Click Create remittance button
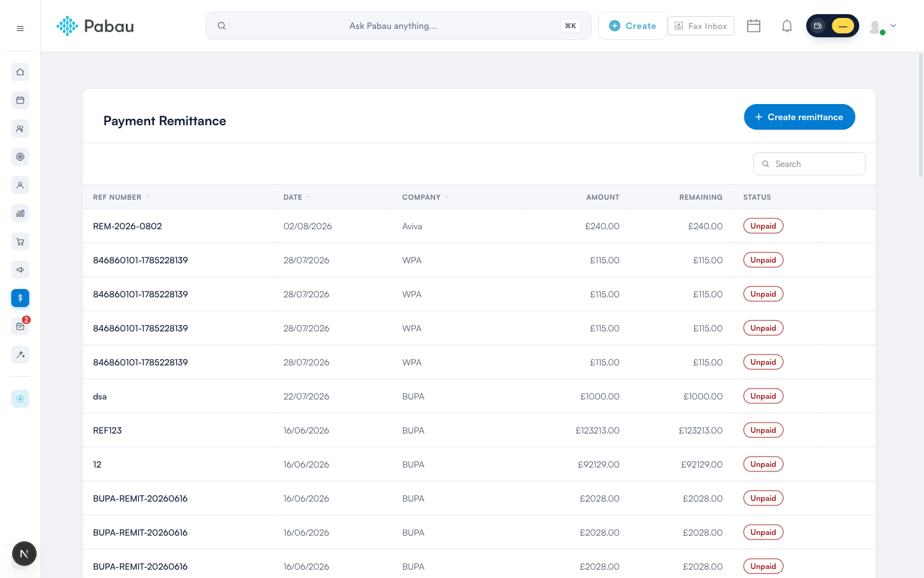 click(x=800, y=117)
